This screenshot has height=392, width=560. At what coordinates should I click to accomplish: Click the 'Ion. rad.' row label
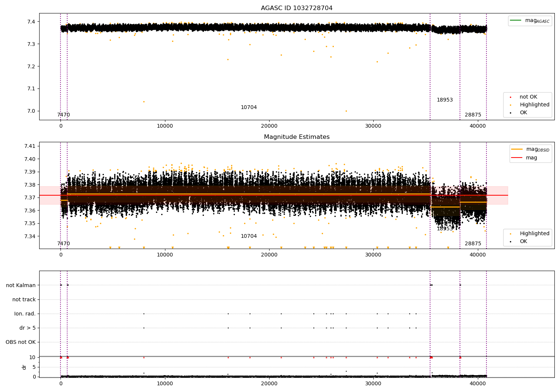25,314
